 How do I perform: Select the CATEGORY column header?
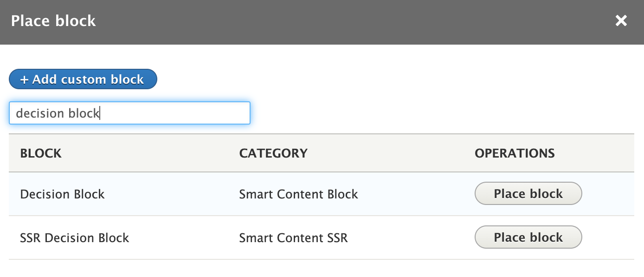pyautogui.click(x=273, y=153)
